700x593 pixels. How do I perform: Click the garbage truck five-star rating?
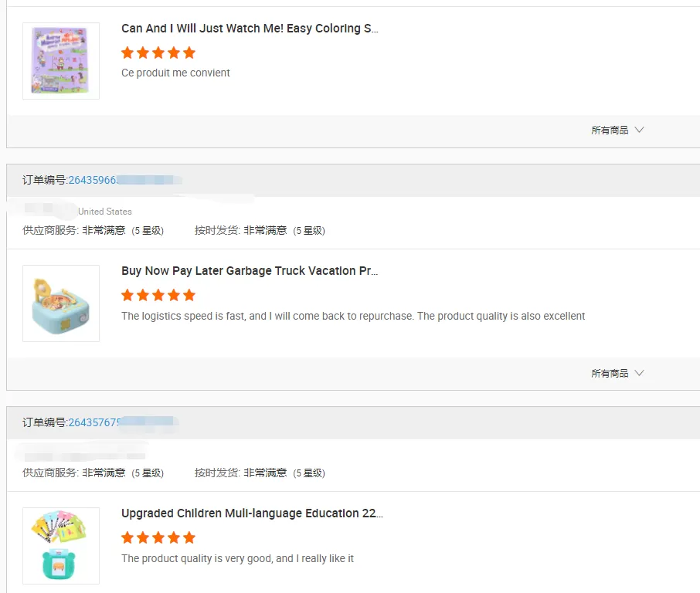click(x=158, y=295)
